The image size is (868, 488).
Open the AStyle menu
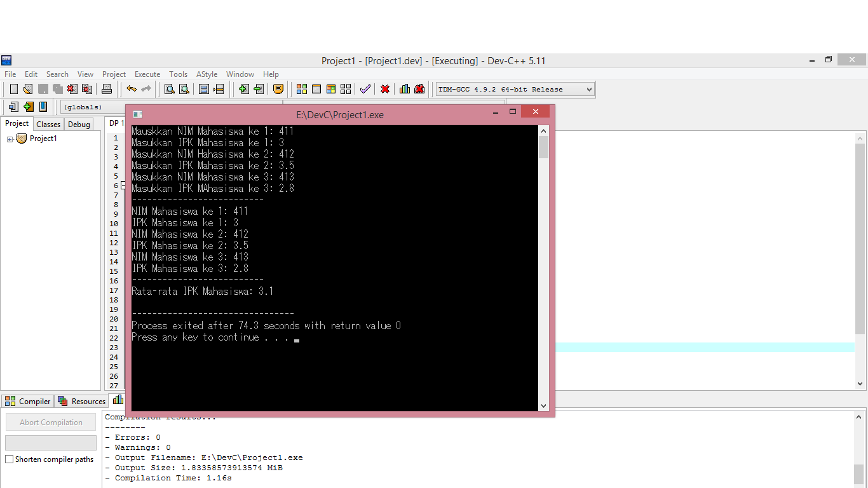coord(207,74)
